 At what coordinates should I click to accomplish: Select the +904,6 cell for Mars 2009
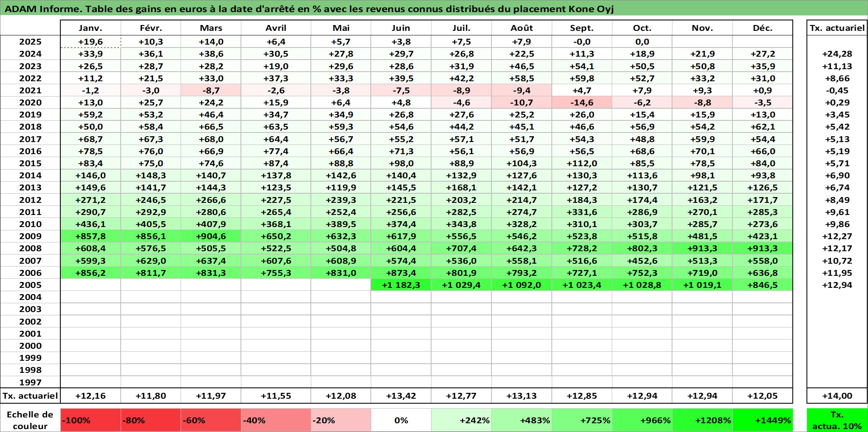[211, 236]
